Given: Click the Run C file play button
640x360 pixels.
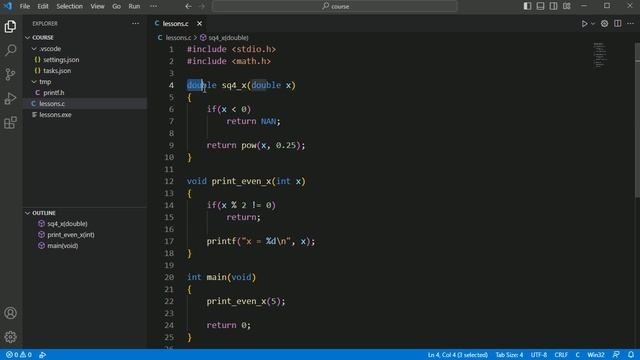Looking at the screenshot, I should pyautogui.click(x=584, y=24).
